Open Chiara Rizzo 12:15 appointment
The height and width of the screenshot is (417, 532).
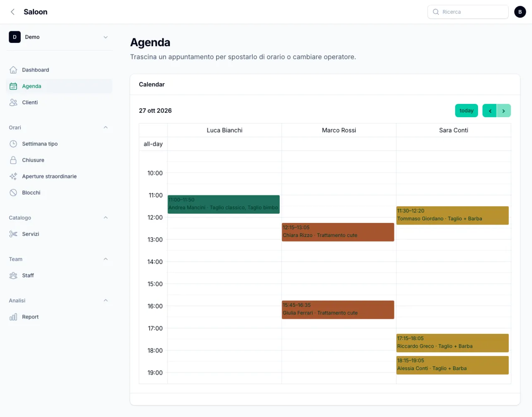click(338, 232)
